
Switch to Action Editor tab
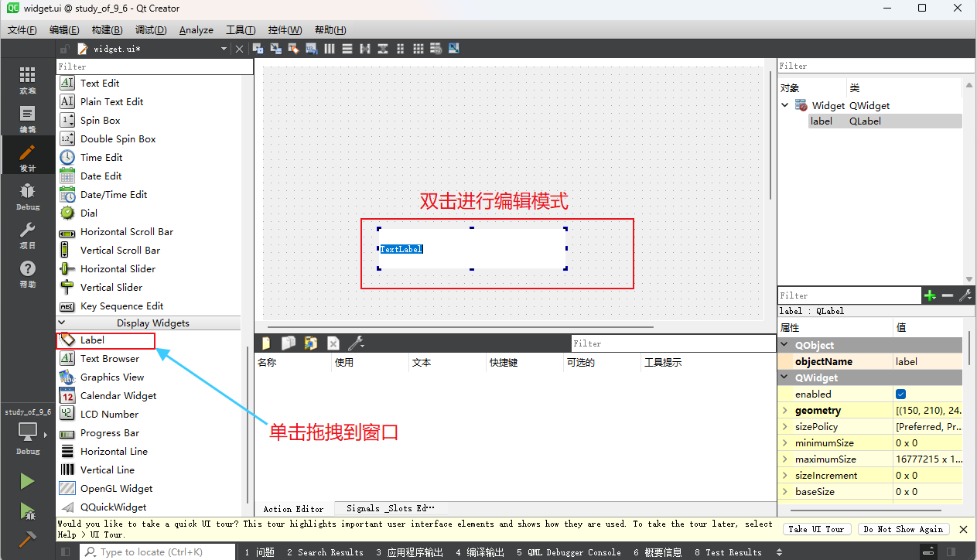(x=294, y=508)
